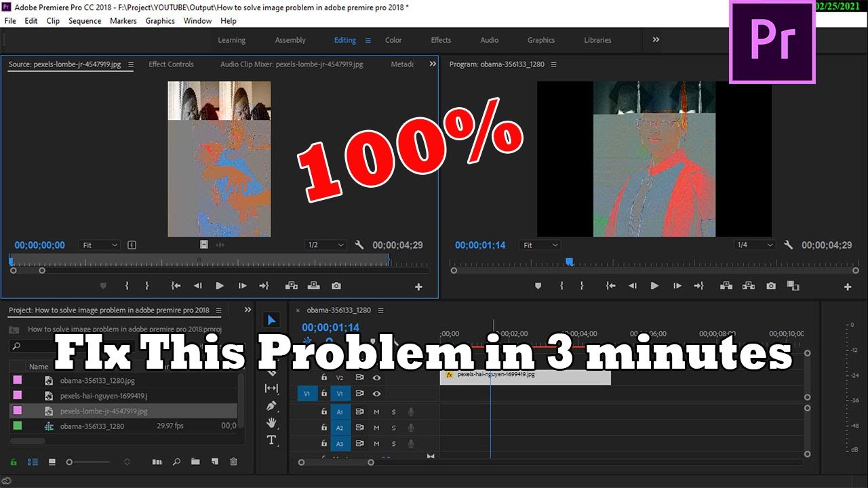Click Find magnifier icon at Project panel bottom

click(176, 462)
